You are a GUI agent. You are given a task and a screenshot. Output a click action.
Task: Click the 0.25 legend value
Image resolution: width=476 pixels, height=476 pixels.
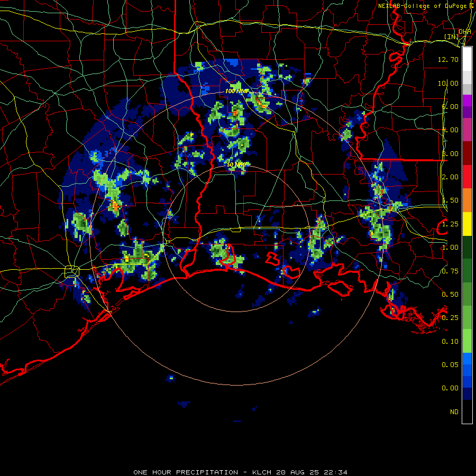click(450, 318)
